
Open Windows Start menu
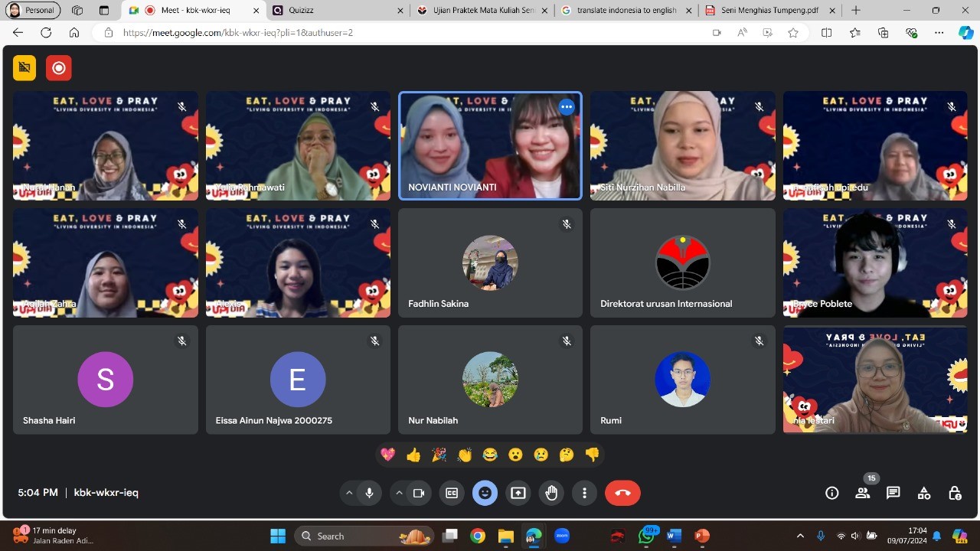[277, 536]
